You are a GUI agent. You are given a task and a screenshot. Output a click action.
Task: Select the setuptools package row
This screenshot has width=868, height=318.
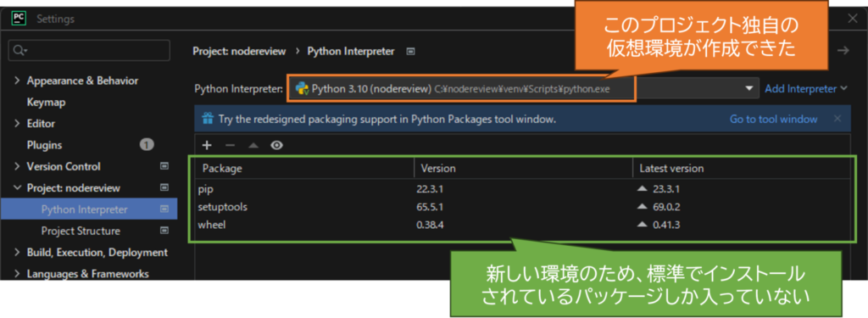click(x=522, y=207)
